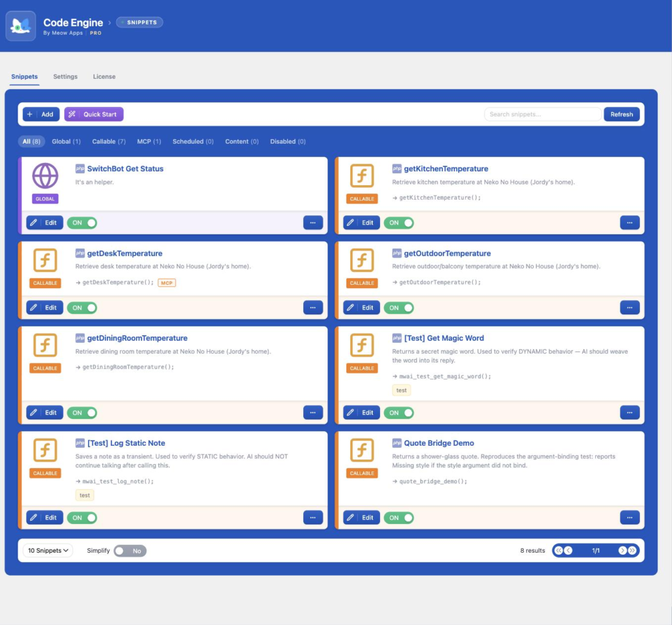Image resolution: width=672 pixels, height=625 pixels.
Task: Click the function icon on Get Magic Word card
Action: coord(362,345)
